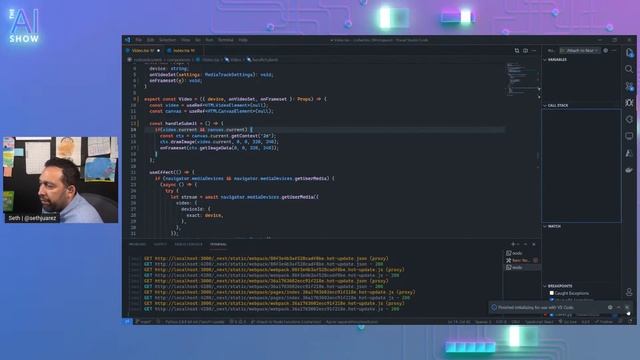The image size is (640, 360).
Task: Click line export const Video
Action: 236,99
